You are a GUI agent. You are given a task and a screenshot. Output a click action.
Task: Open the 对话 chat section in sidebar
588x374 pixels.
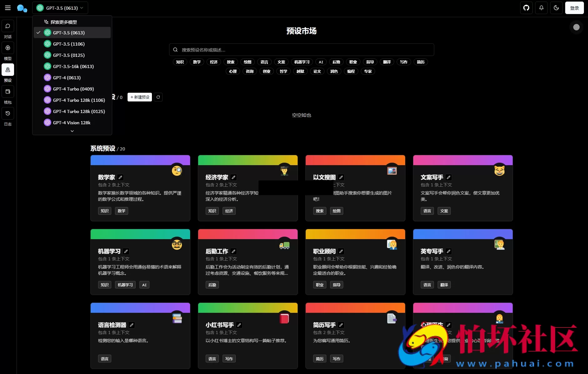8,26
